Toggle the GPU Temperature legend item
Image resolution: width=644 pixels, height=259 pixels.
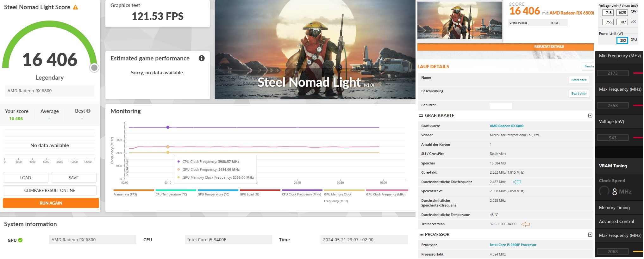tap(218, 193)
